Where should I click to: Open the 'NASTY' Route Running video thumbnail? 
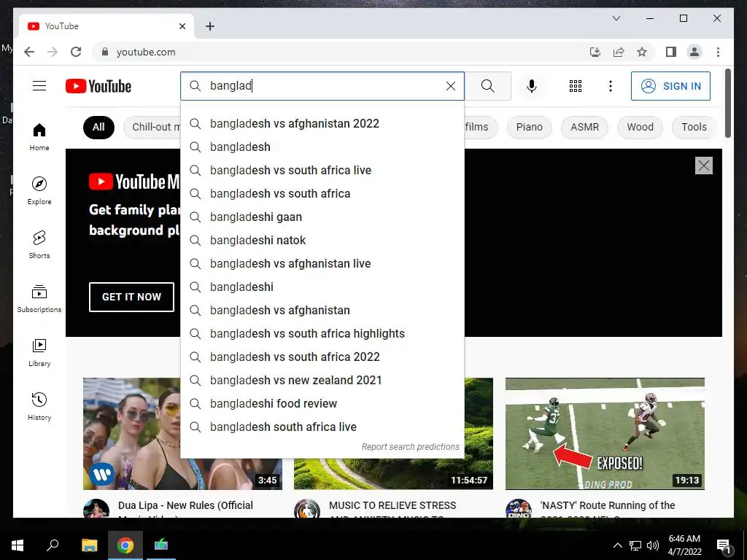pos(605,434)
